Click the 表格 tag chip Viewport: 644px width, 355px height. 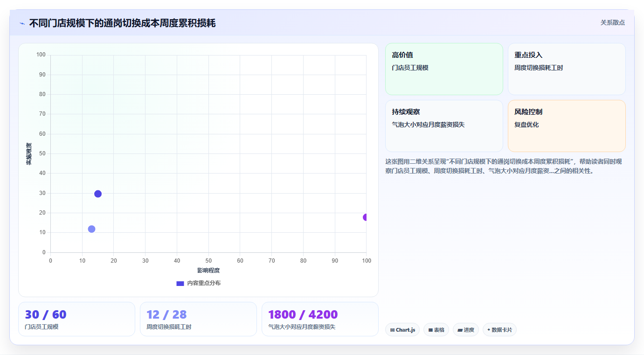coord(436,330)
